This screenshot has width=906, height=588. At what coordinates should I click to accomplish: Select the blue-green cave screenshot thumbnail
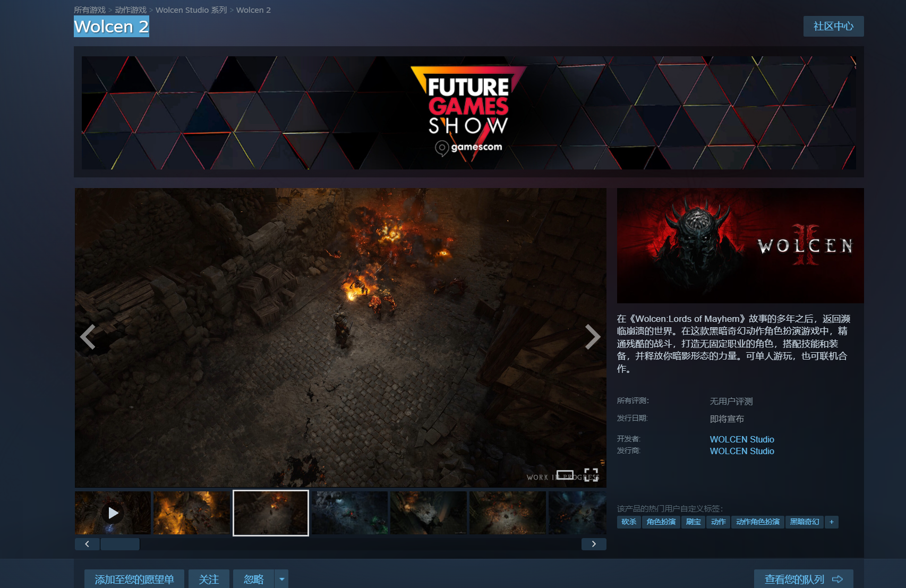point(350,513)
